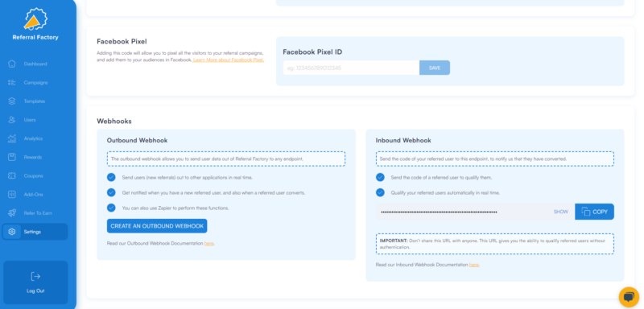Click the 'Referral Factory' brand name

click(x=35, y=37)
